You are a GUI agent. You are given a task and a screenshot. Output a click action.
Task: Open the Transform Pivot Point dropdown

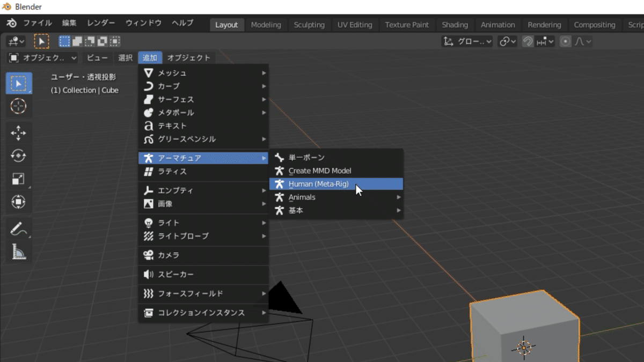(507, 41)
